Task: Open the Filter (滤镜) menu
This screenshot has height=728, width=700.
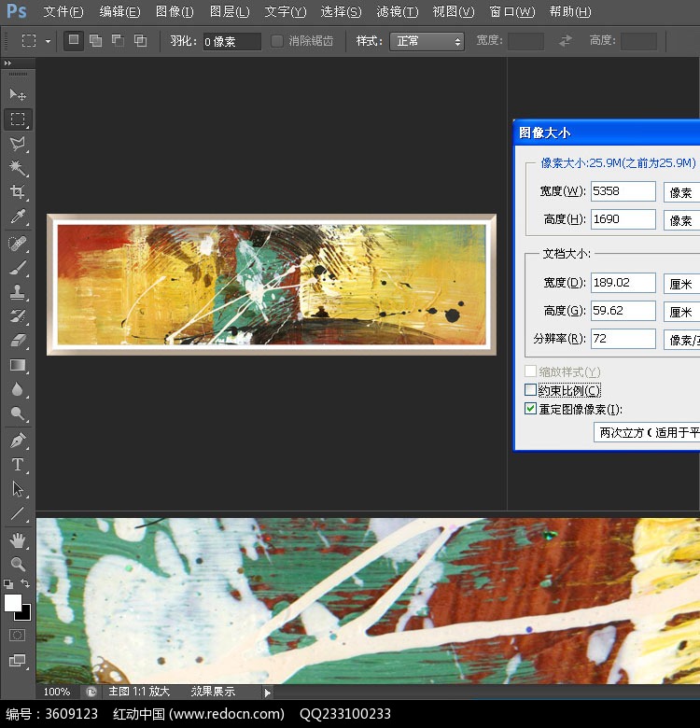Action: [398, 11]
